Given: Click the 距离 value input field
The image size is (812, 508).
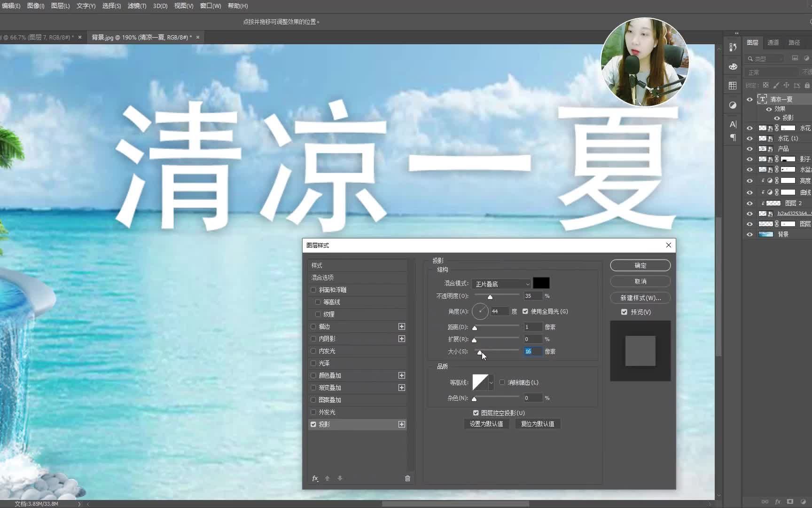Looking at the screenshot, I should pyautogui.click(x=533, y=327).
